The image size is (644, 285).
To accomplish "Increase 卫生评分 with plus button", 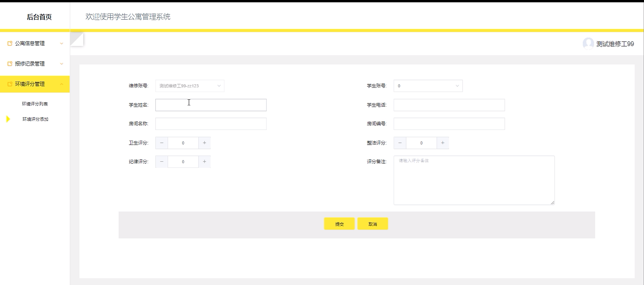I will [x=204, y=143].
